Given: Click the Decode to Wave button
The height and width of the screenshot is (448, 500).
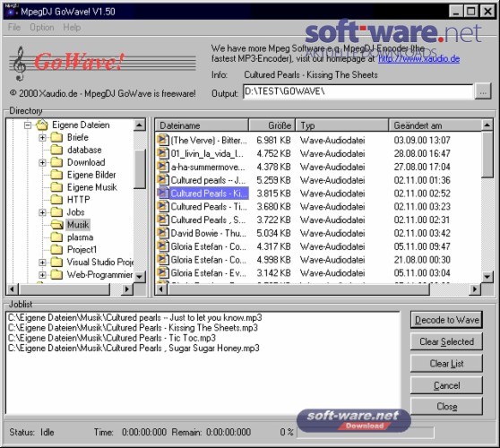Looking at the screenshot, I should 446,320.
